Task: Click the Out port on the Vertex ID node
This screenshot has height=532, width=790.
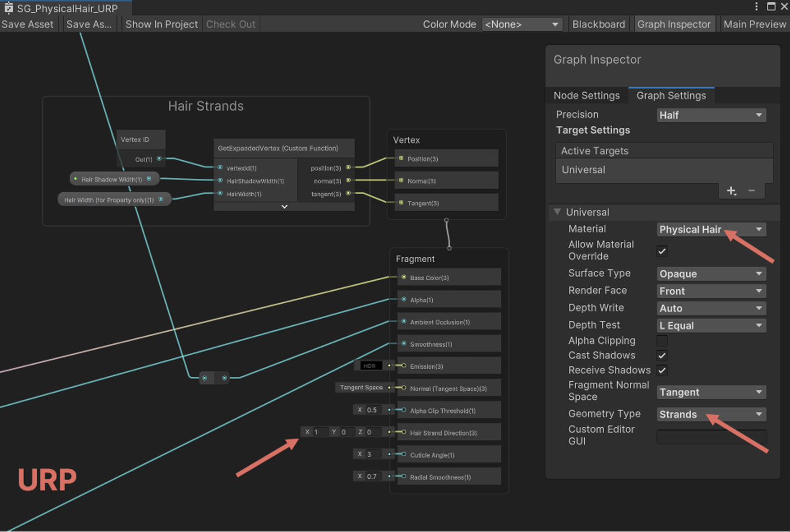Action: click(159, 159)
